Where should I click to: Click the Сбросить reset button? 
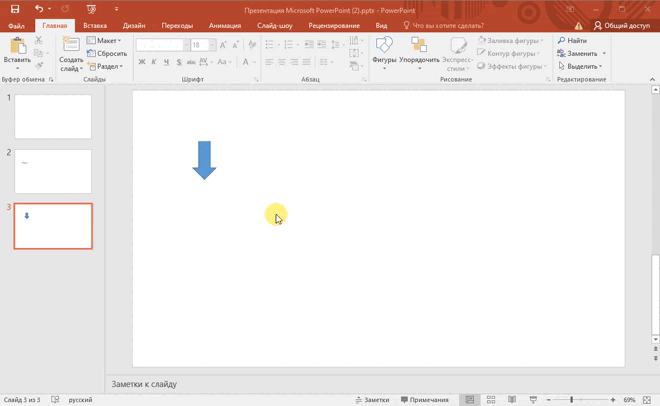(x=106, y=53)
